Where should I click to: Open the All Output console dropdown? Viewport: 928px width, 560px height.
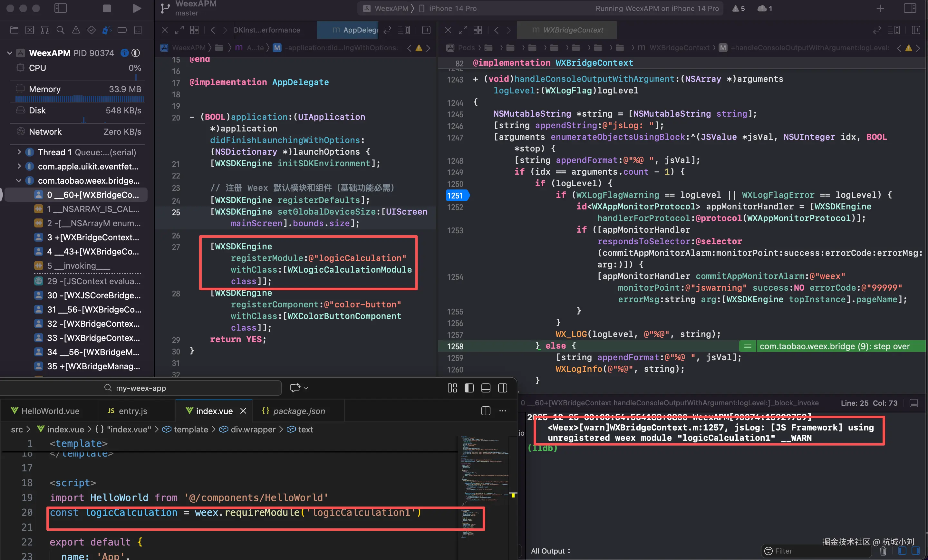click(551, 551)
